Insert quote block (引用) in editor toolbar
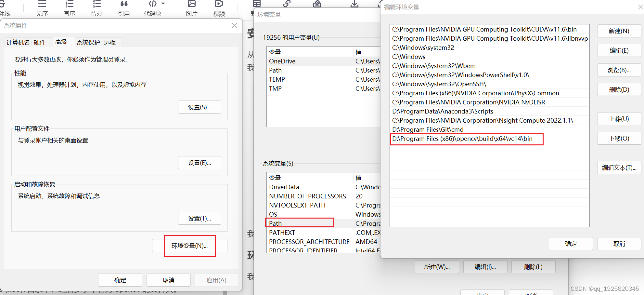The image size is (644, 295). coord(124,8)
